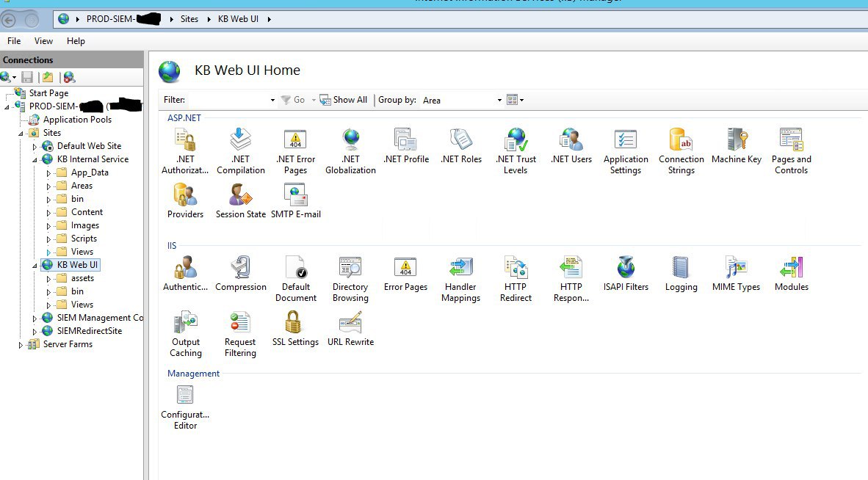Screen dimensions: 868x480
Task: Select the Content folder in tree
Action: tap(87, 212)
